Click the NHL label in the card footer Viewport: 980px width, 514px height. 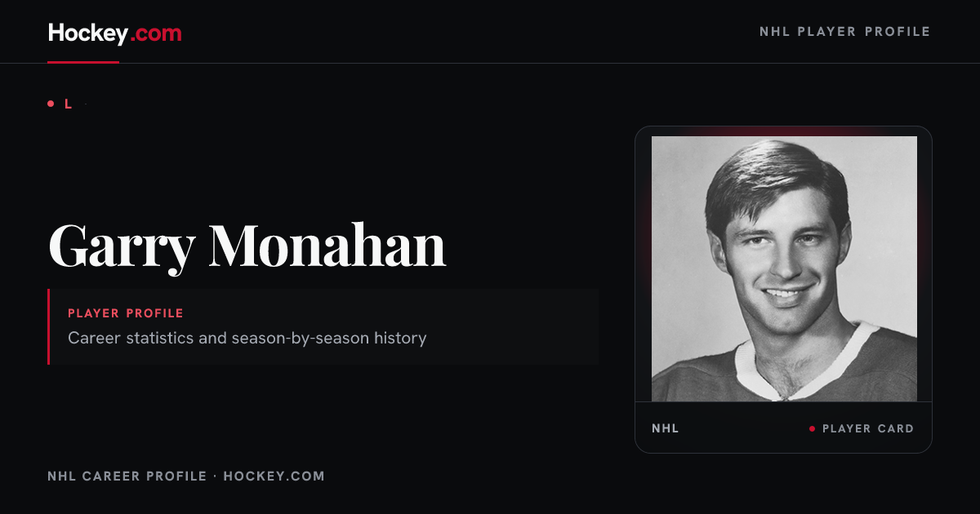665,428
